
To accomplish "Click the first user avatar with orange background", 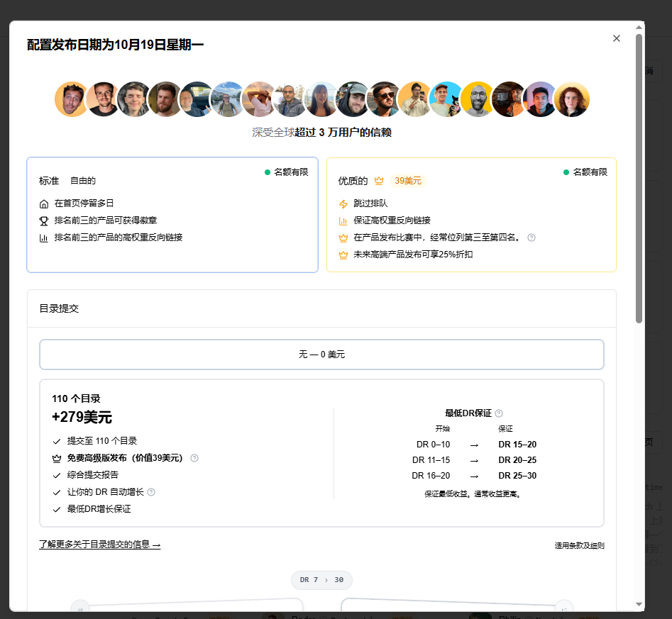I will (x=72, y=99).
